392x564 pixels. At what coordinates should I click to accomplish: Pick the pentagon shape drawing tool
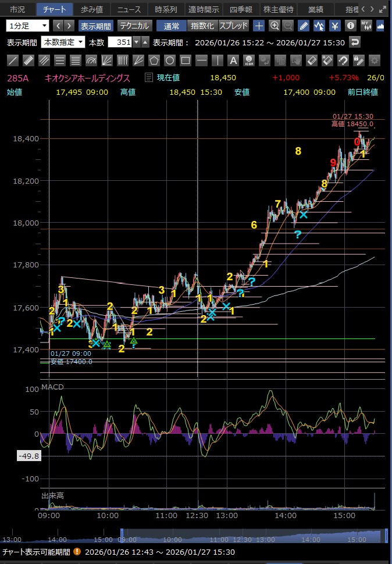tap(154, 60)
